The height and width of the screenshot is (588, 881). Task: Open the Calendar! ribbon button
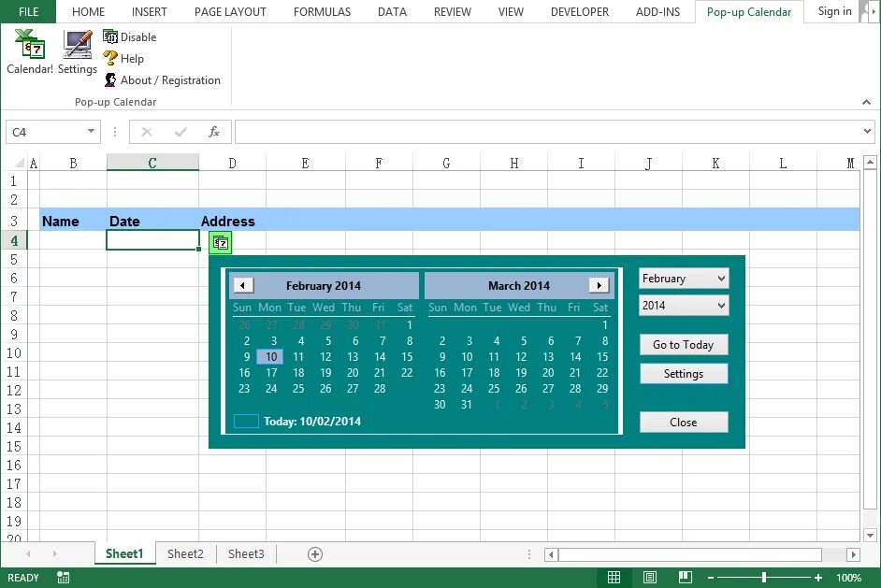(x=30, y=51)
